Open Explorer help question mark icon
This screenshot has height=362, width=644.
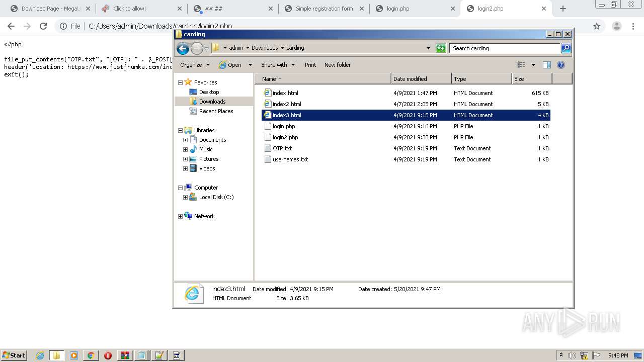click(x=561, y=65)
